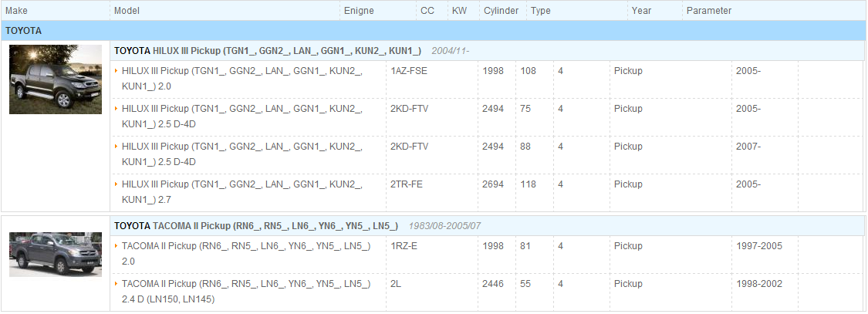
Task: Open the Hilux III Pickup thumbnail image
Action: 56,79
